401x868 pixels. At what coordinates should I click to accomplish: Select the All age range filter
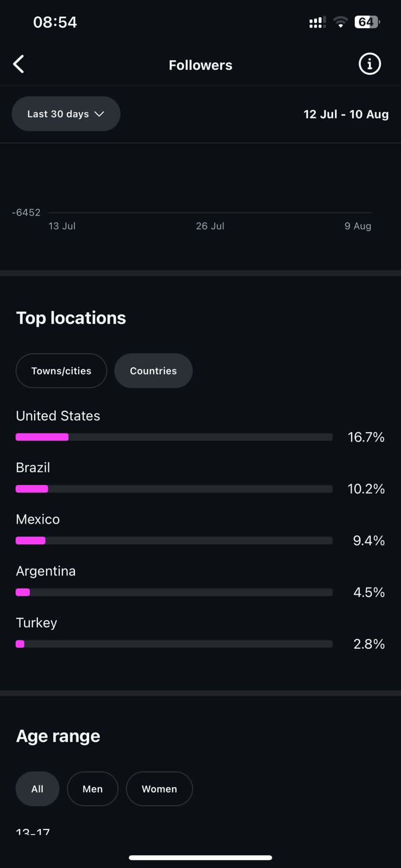[x=37, y=789]
